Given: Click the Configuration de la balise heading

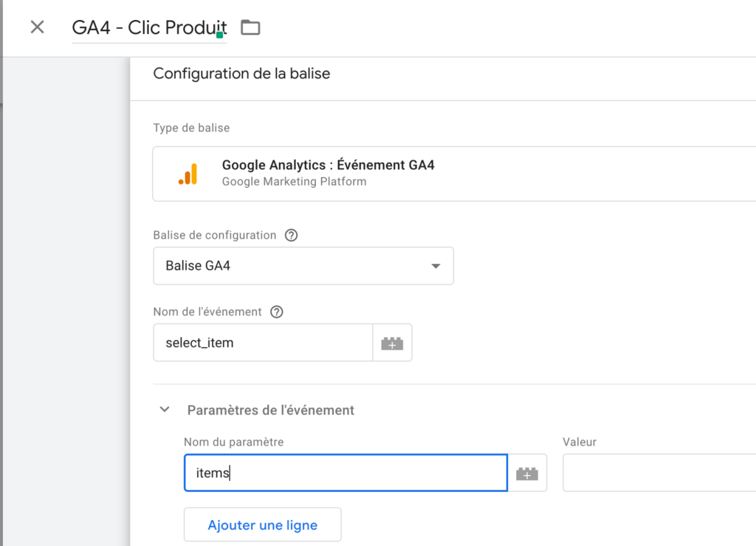Looking at the screenshot, I should coord(241,74).
